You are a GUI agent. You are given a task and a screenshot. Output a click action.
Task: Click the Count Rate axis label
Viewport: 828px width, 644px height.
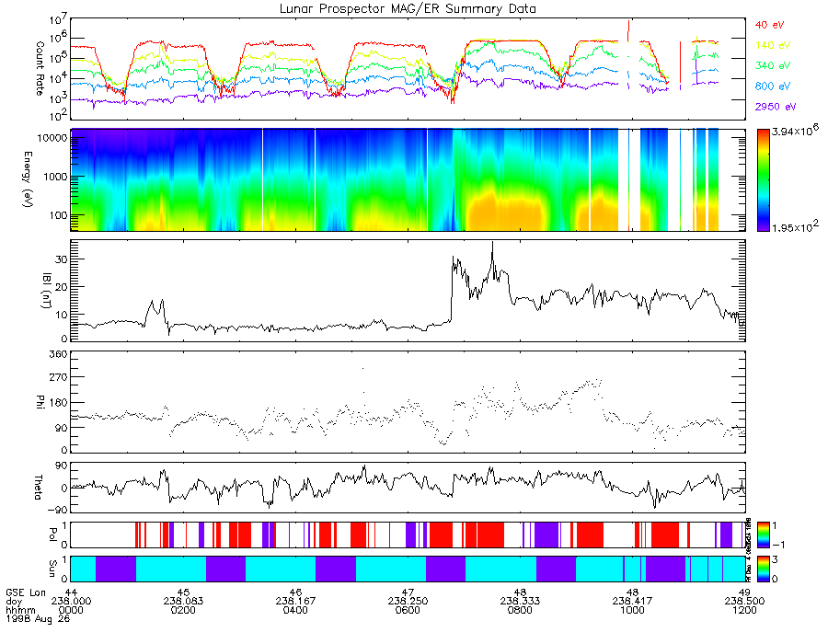coord(40,69)
